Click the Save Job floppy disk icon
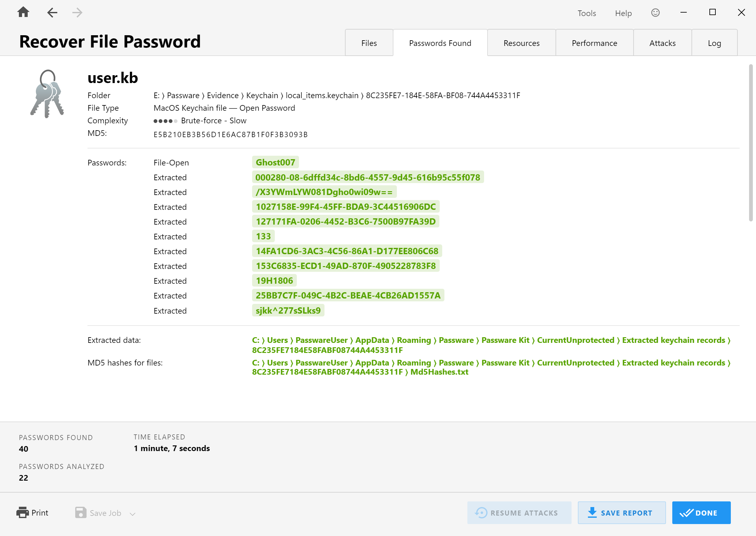Viewport: 756px width, 536px height. coord(81,513)
